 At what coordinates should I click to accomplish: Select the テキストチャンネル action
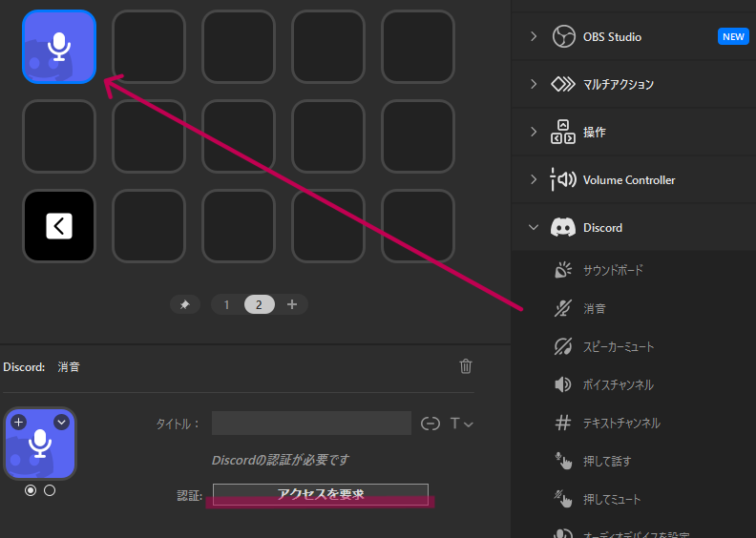621,423
